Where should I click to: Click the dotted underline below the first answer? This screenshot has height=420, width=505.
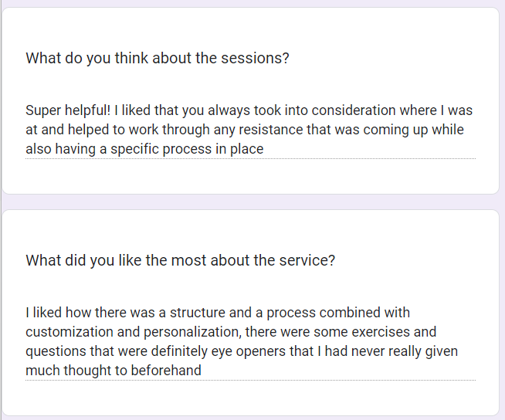(249, 159)
